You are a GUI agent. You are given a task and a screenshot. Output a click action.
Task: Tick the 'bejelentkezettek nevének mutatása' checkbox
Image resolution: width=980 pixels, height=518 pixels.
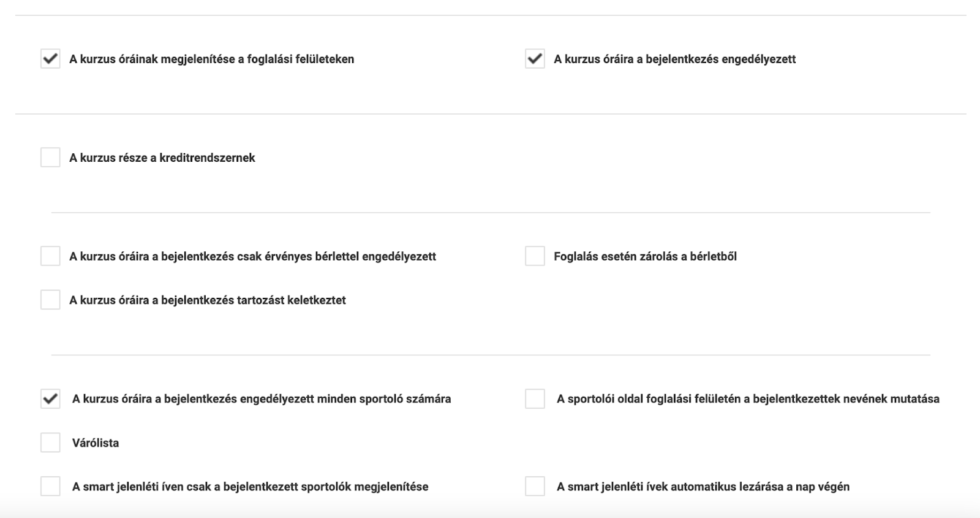(535, 399)
